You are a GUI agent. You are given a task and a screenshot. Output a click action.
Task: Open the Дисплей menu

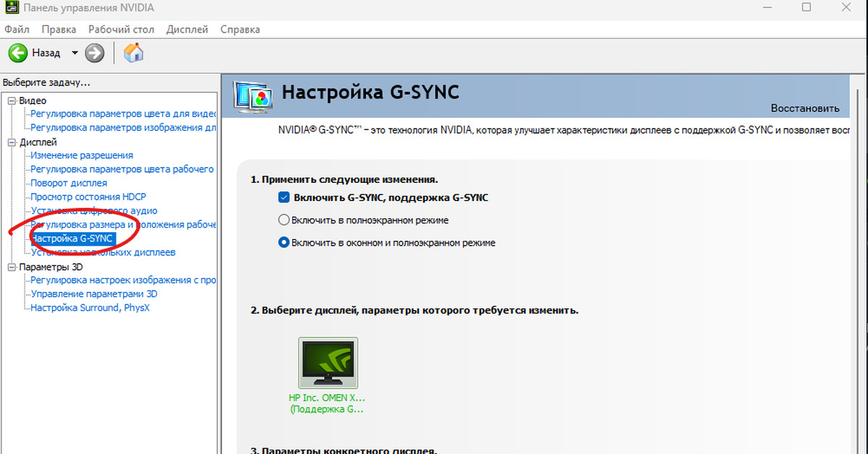tap(187, 30)
